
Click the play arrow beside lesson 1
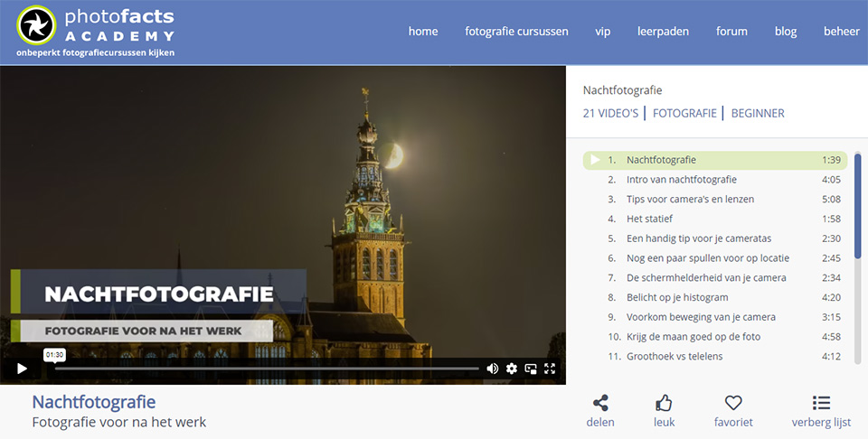595,160
